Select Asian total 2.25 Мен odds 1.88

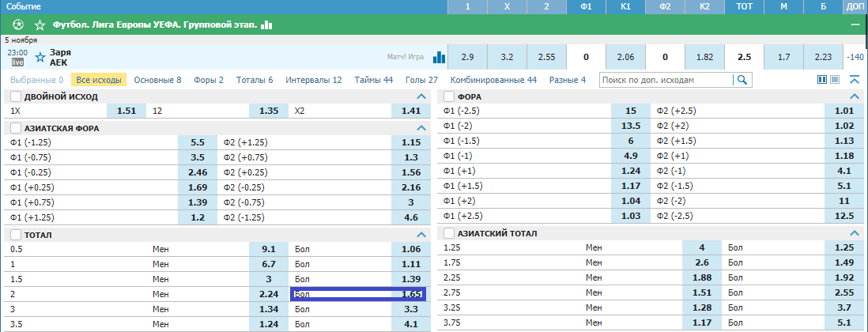tap(702, 277)
